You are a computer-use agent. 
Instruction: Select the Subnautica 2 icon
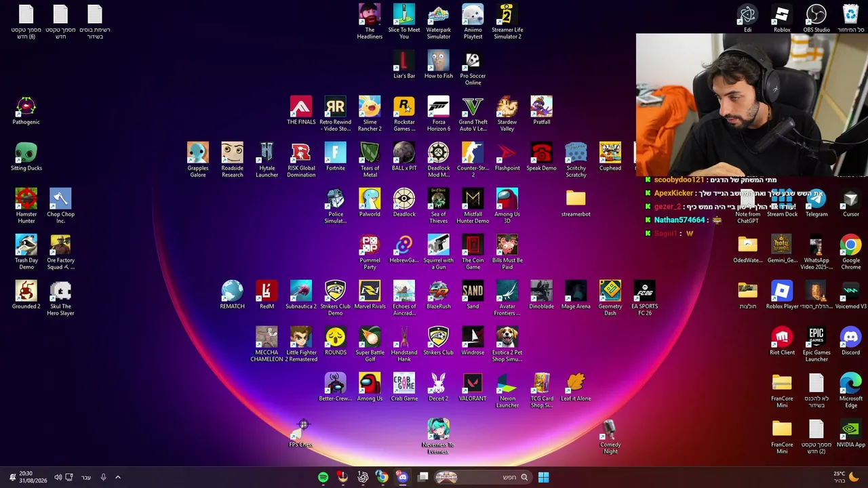click(x=301, y=295)
